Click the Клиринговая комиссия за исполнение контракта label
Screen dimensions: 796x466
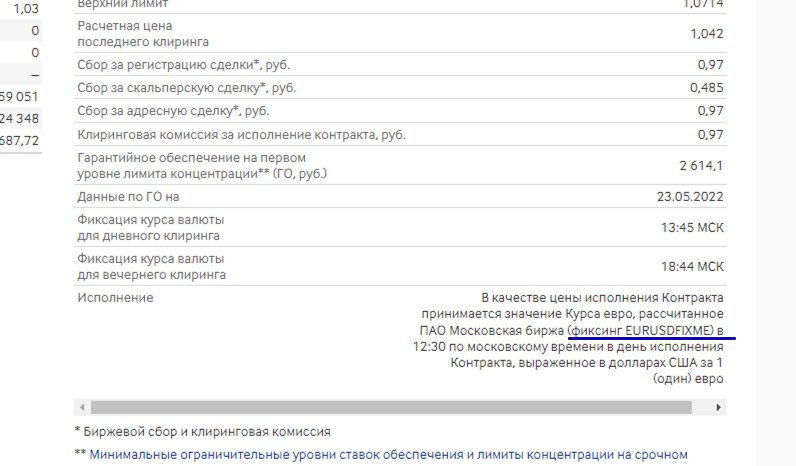pos(242,134)
